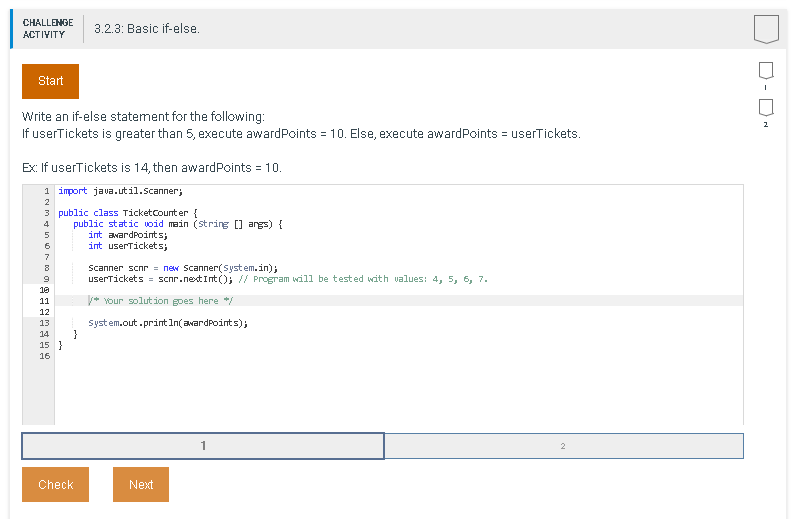
Task: Click the level 2 badge icon on right
Action: coord(766,108)
